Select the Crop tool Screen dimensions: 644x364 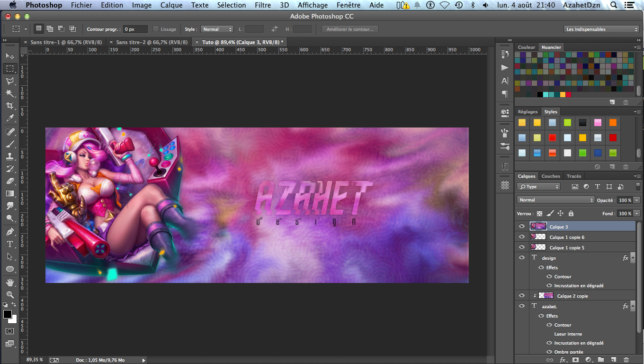9,106
